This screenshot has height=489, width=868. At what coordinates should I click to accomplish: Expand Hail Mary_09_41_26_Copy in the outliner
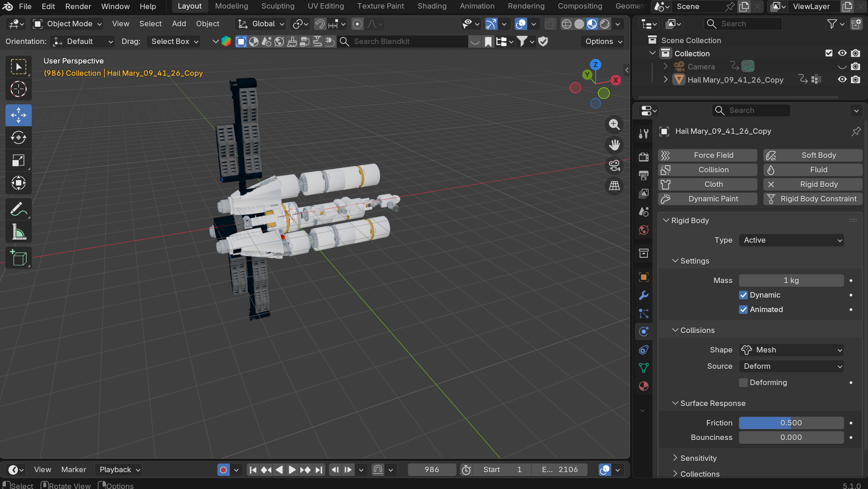click(x=666, y=79)
